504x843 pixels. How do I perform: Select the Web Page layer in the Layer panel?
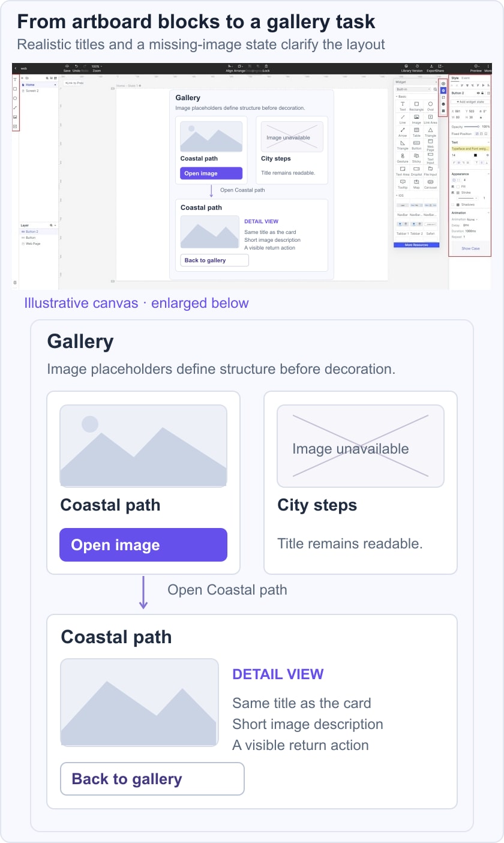[x=39, y=244]
